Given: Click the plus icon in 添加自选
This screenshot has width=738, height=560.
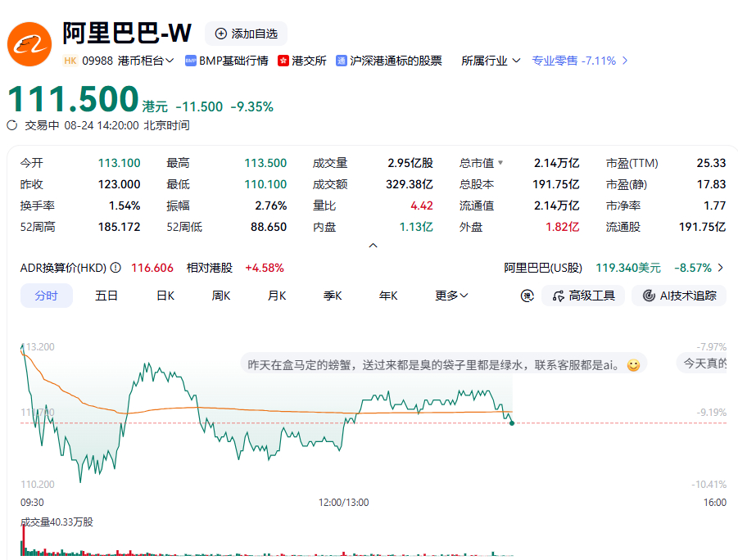Looking at the screenshot, I should tap(220, 34).
